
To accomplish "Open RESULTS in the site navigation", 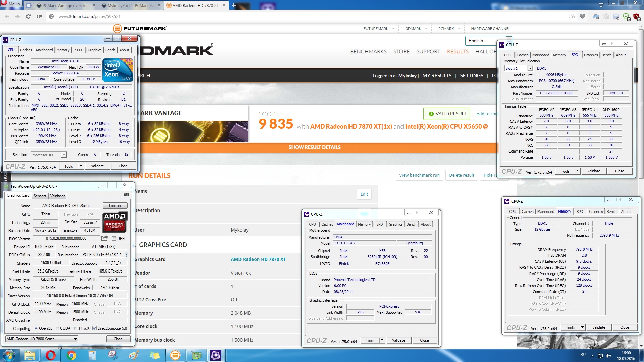I will (x=458, y=51).
